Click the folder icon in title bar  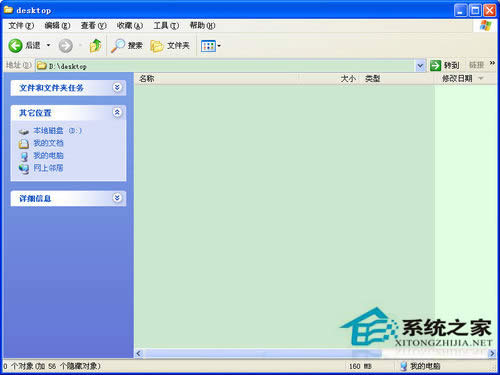8,10
